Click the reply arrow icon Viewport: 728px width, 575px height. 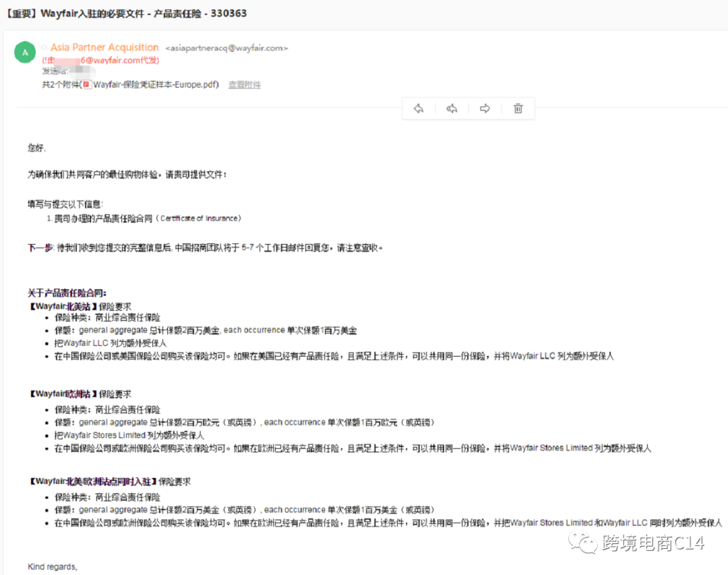pyautogui.click(x=419, y=109)
